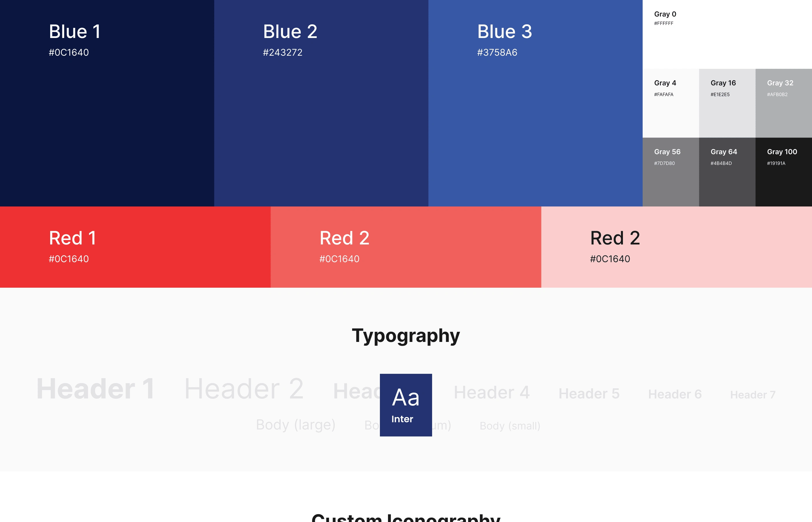The image size is (812, 522).
Task: Select the Header 2 type sample
Action: point(244,389)
